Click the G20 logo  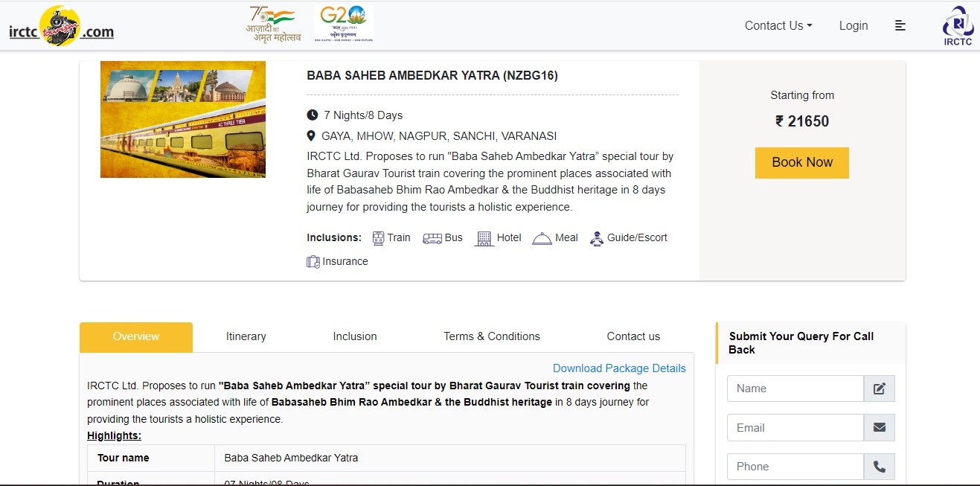(343, 23)
